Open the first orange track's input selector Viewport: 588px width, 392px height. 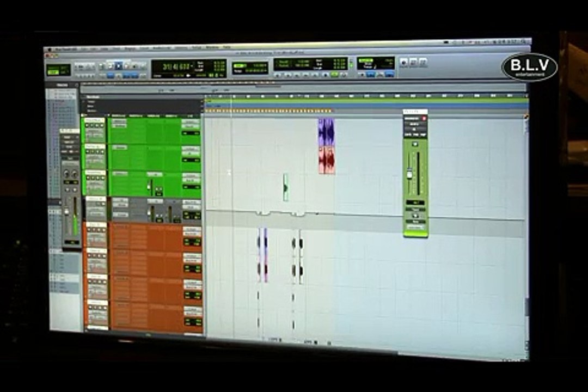coord(192,229)
